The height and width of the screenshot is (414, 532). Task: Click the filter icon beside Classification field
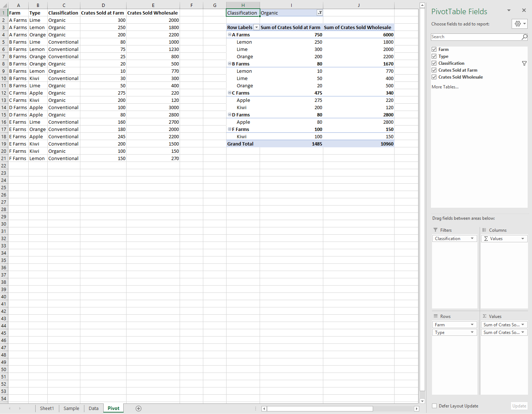point(524,63)
